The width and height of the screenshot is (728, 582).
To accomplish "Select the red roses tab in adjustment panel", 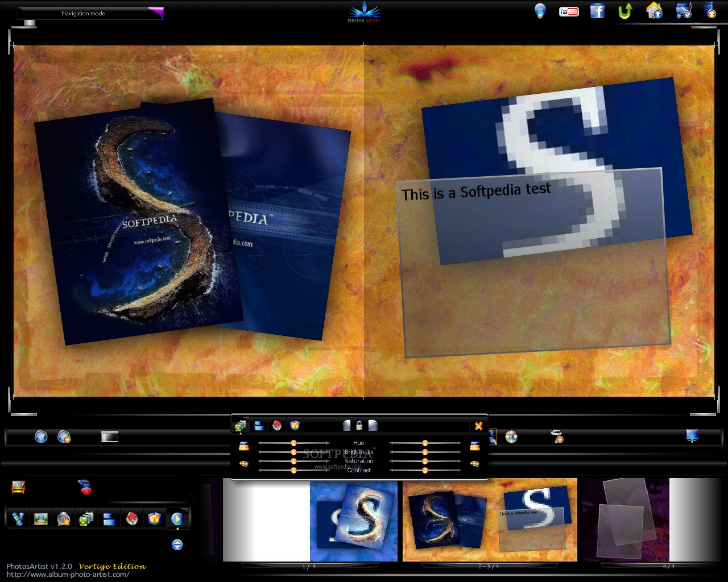I will click(x=277, y=425).
